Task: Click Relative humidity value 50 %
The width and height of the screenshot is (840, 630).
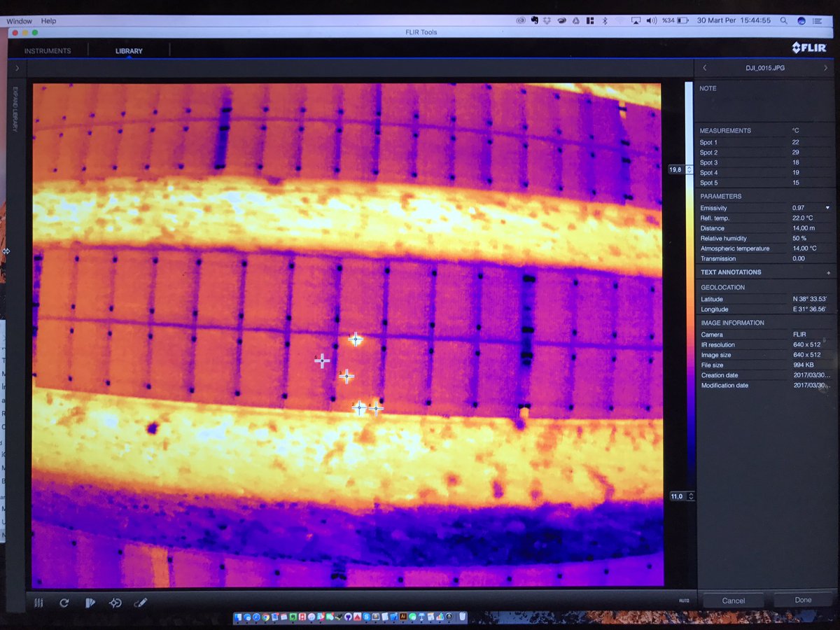Action: [x=799, y=239]
